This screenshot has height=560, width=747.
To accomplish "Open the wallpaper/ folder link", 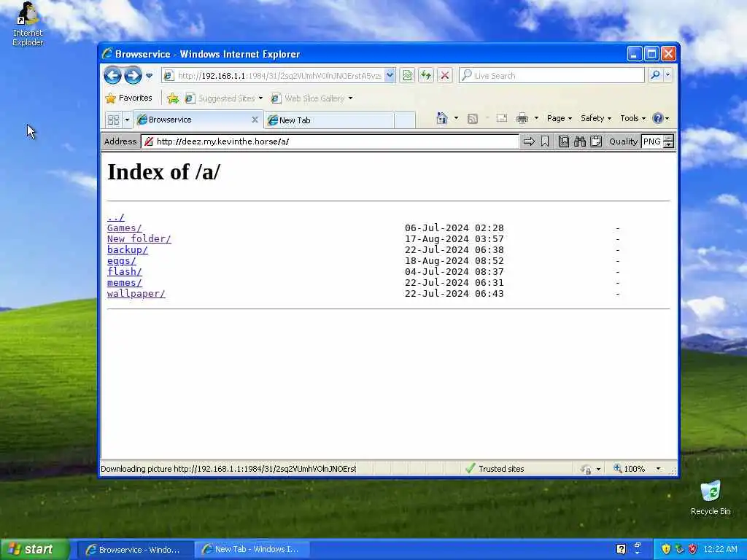I will tap(136, 294).
